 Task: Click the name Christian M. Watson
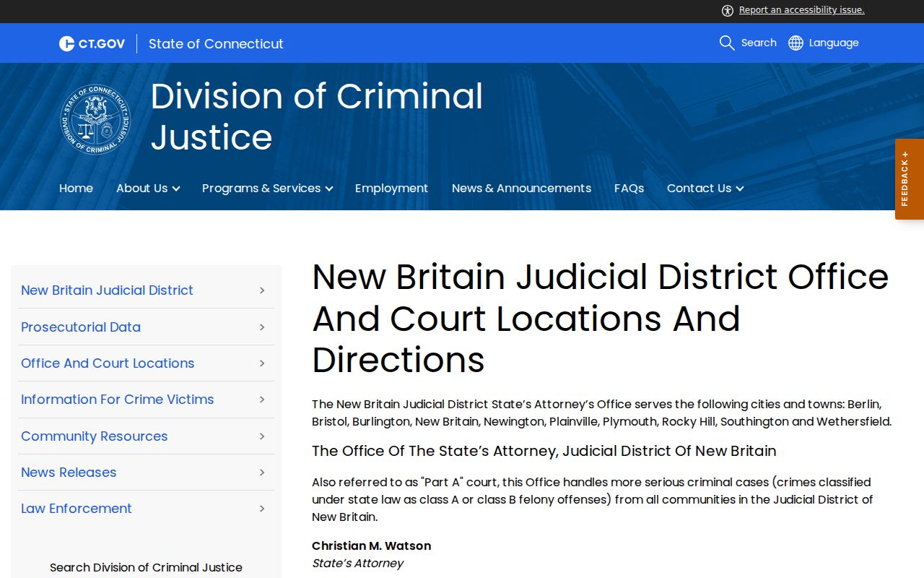click(x=371, y=545)
